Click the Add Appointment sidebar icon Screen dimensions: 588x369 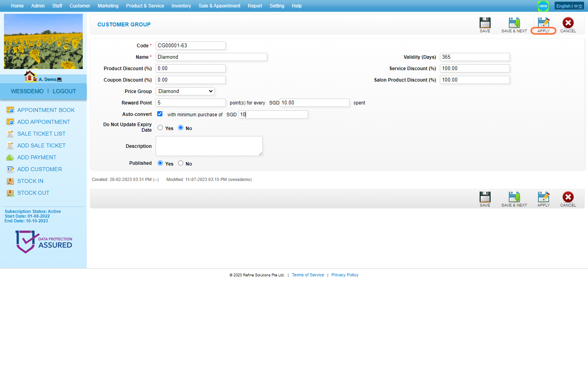[x=10, y=122]
